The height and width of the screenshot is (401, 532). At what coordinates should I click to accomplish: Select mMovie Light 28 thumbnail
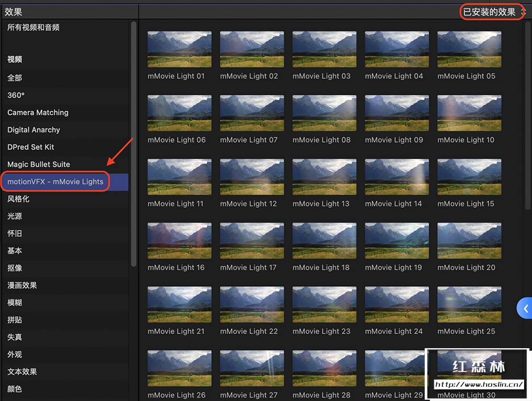pyautogui.click(x=324, y=369)
